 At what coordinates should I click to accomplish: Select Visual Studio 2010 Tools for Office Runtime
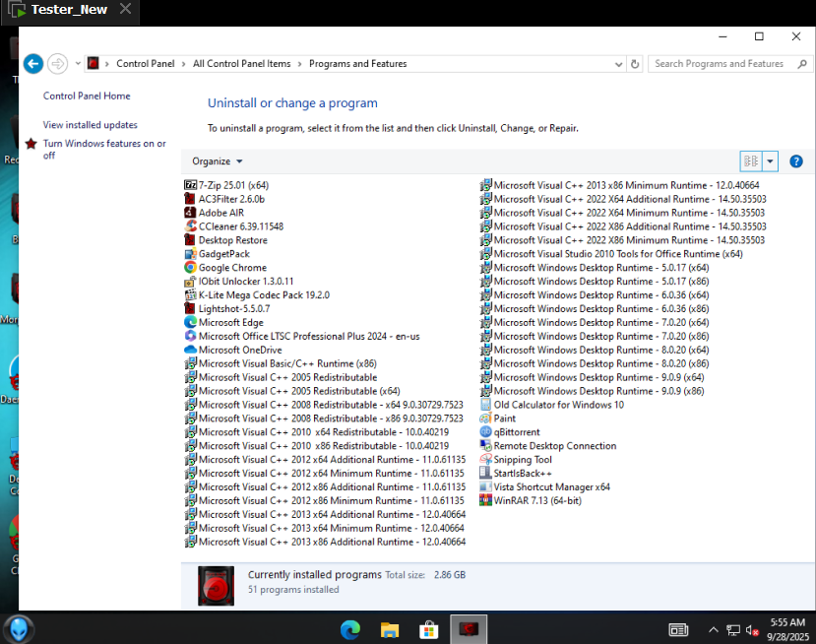pyautogui.click(x=611, y=253)
